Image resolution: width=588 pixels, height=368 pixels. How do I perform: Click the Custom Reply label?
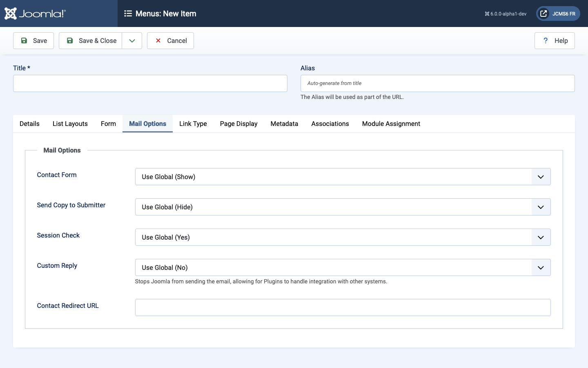pyautogui.click(x=57, y=265)
